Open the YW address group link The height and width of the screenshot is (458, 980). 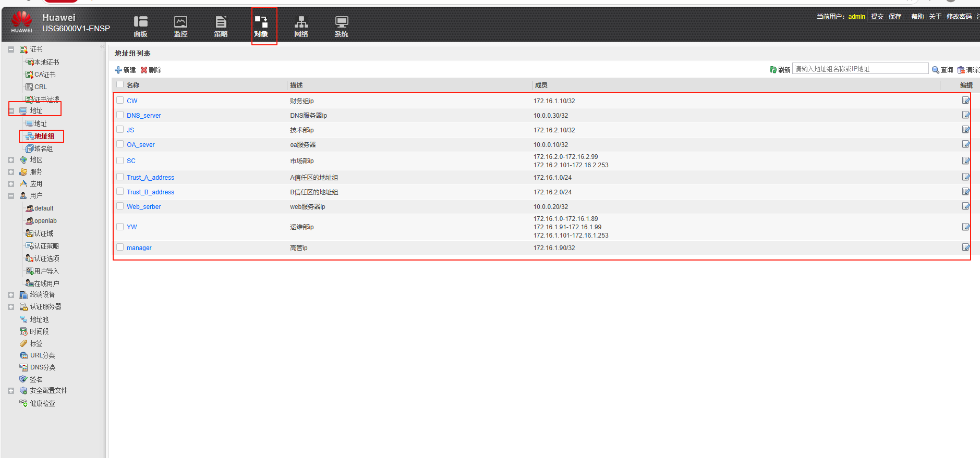click(131, 227)
